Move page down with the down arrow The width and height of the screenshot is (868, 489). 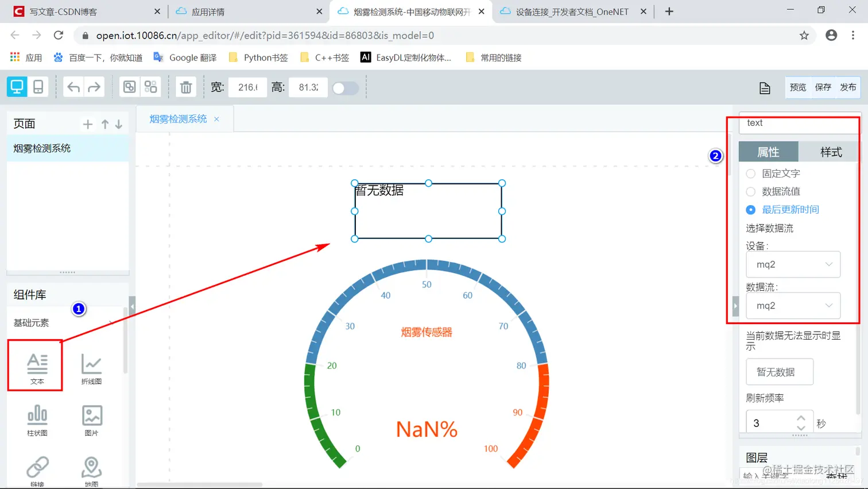point(119,124)
